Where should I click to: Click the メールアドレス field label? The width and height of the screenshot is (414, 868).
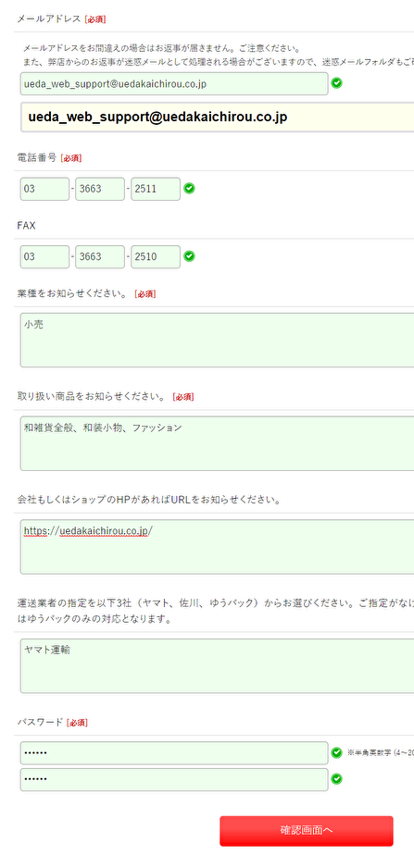(x=49, y=19)
